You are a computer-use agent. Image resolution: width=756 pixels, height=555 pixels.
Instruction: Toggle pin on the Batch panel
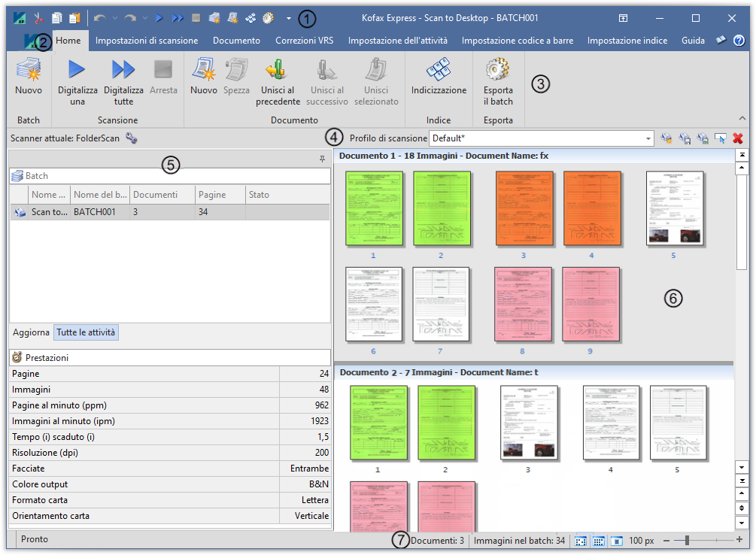click(322, 159)
